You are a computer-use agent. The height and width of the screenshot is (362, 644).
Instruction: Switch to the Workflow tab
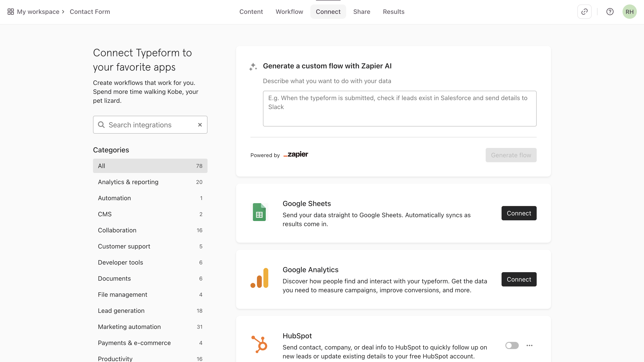point(289,12)
